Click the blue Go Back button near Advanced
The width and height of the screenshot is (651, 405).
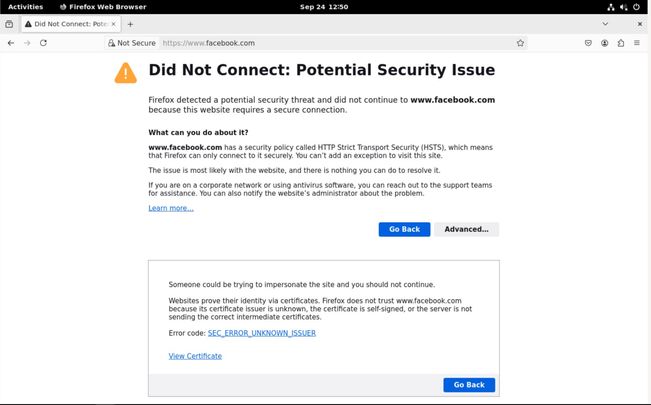404,229
